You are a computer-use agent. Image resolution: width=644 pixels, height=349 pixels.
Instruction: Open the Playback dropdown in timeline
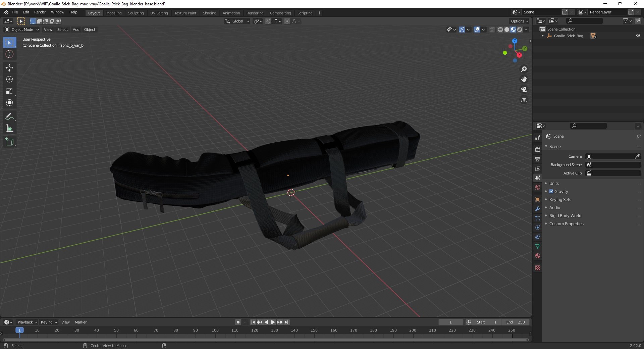pos(27,322)
